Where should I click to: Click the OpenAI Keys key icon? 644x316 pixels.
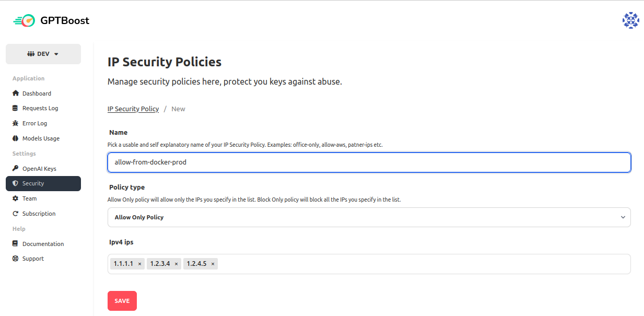coord(16,169)
